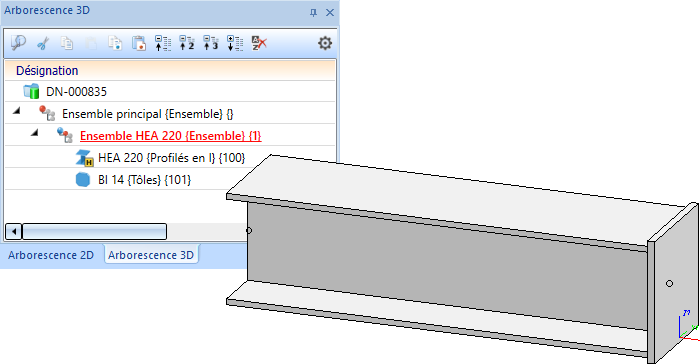Collapse tree to level 2 icon

[187, 43]
